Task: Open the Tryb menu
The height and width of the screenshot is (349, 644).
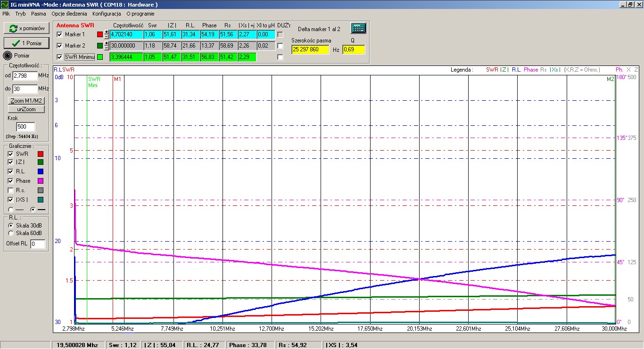Action: [x=20, y=14]
